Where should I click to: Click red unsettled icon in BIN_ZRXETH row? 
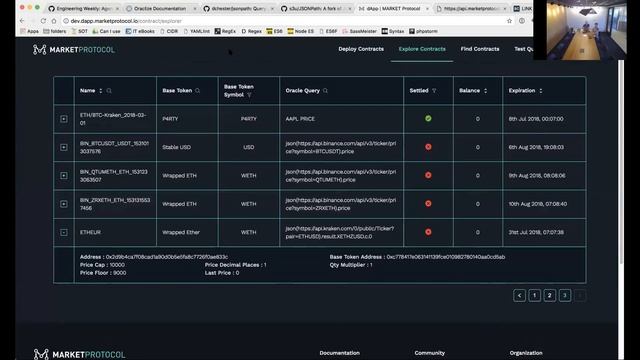428,203
